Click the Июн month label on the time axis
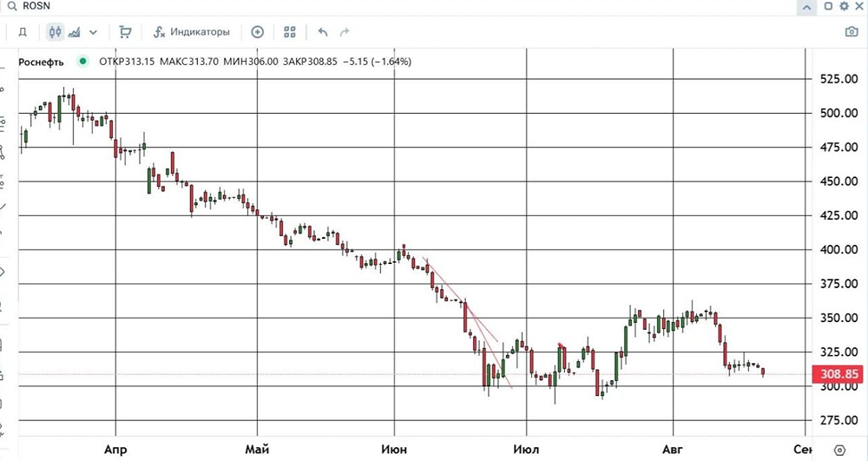Viewport: 868px width, 461px height. point(394,450)
